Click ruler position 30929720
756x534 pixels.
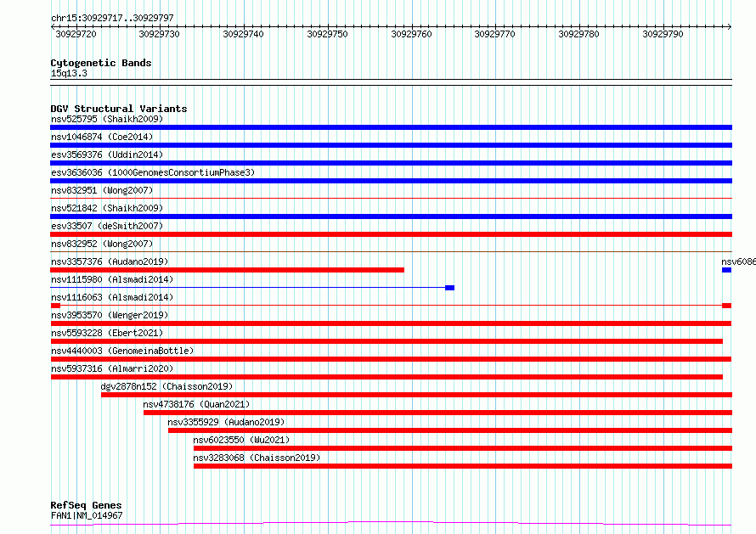tap(76, 34)
